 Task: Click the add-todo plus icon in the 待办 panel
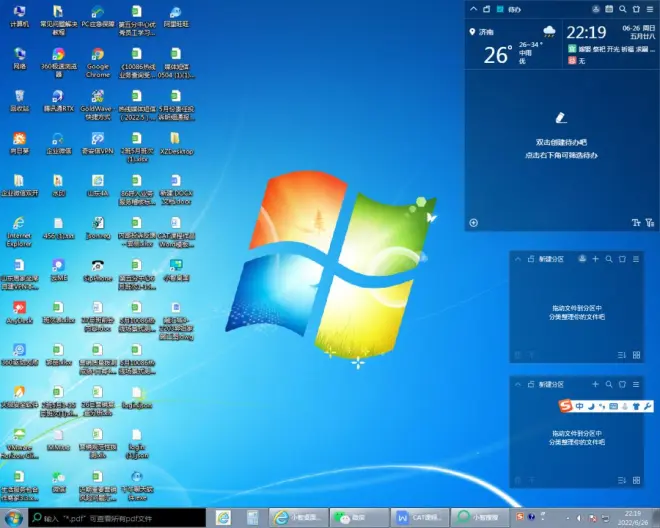473,223
